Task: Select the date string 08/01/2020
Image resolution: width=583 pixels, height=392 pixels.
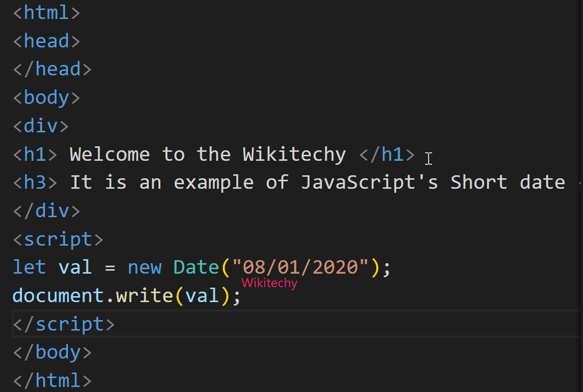Action: [298, 267]
